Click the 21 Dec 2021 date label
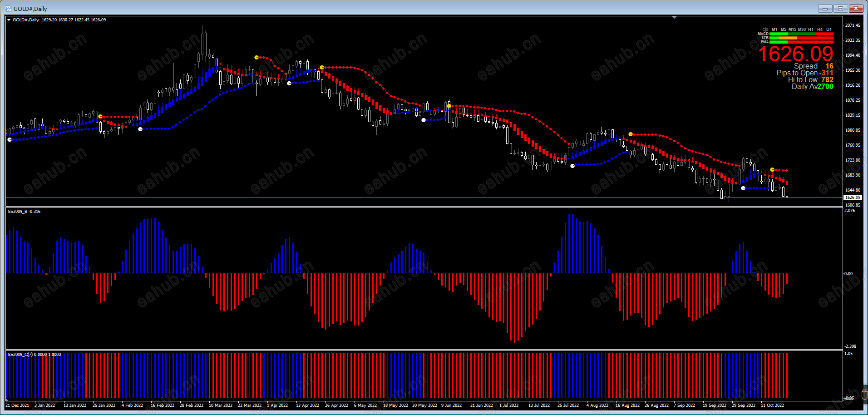Viewport: 868px width, 415px height. 17,405
